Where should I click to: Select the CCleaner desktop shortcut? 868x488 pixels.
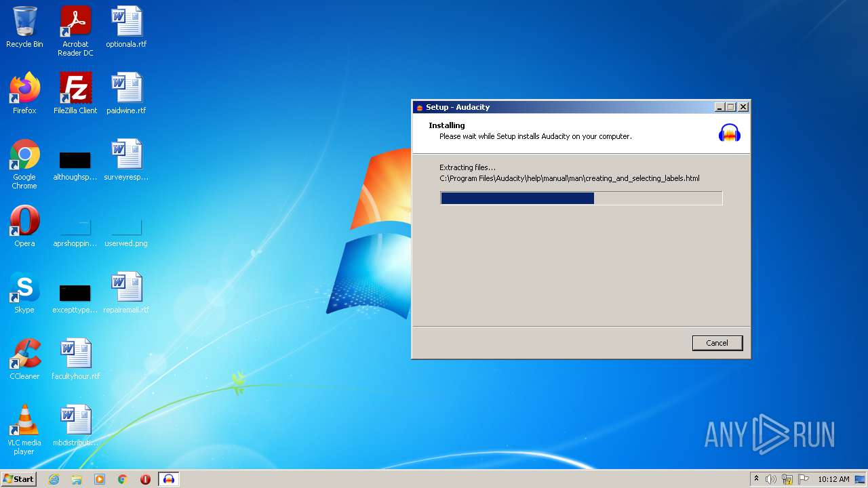coord(24,359)
